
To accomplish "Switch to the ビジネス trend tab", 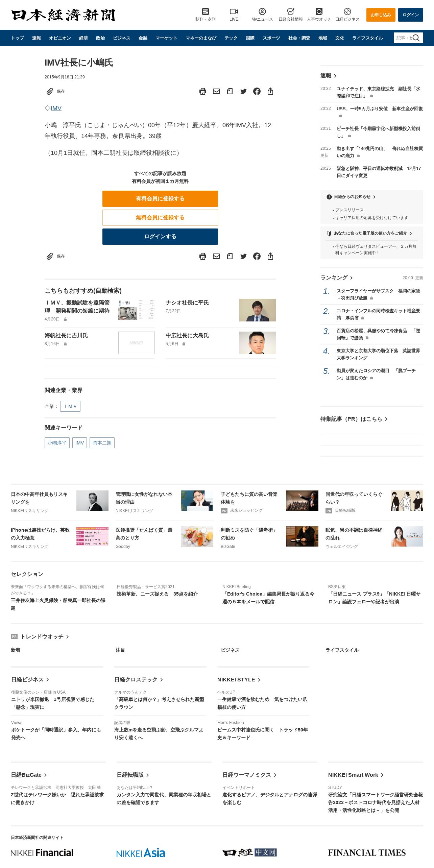I will coord(230,650).
